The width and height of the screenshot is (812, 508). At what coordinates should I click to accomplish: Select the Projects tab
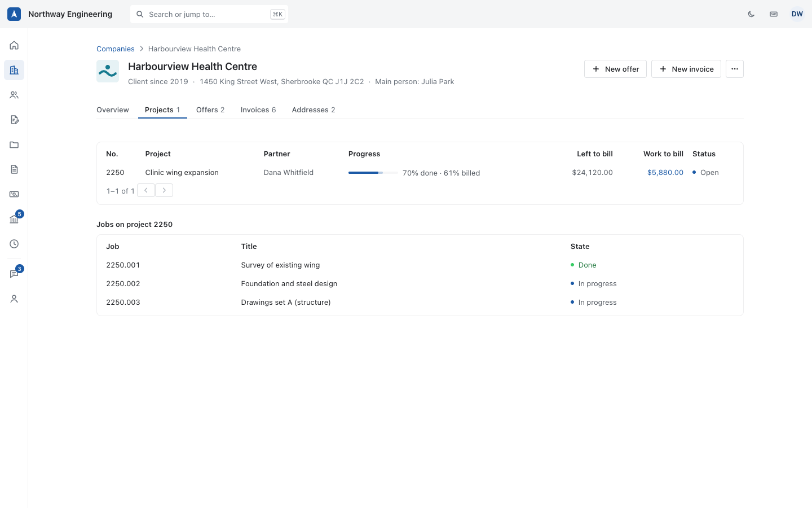[x=162, y=110]
